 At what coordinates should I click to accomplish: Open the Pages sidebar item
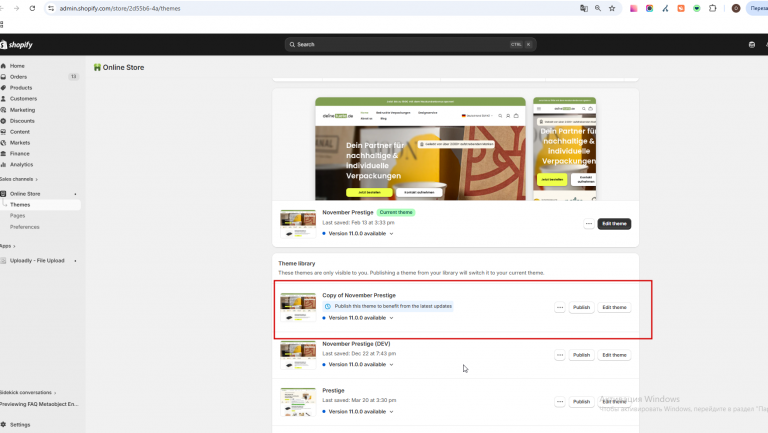point(18,216)
